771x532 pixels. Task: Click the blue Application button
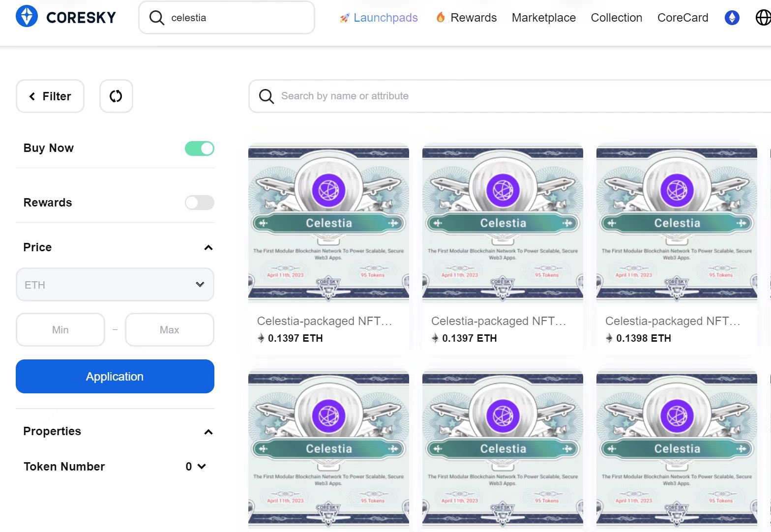115,377
